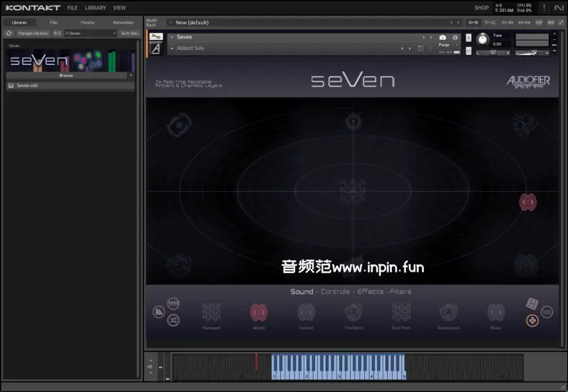Go to previous snapshot before Abbott Solo

402,48
